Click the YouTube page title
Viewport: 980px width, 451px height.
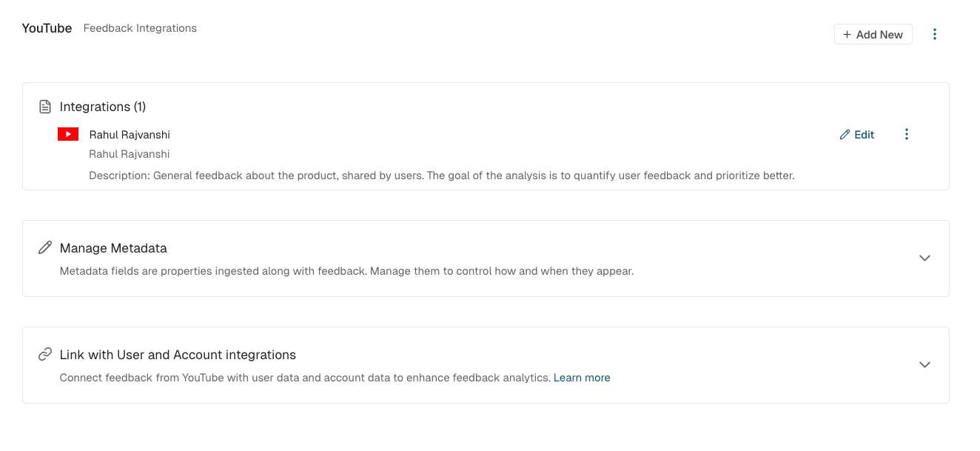point(47,28)
